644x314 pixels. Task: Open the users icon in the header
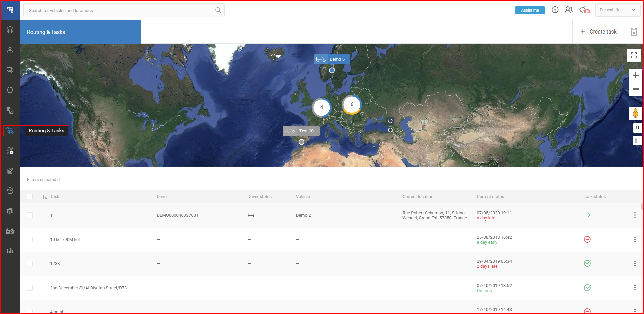[x=569, y=10]
